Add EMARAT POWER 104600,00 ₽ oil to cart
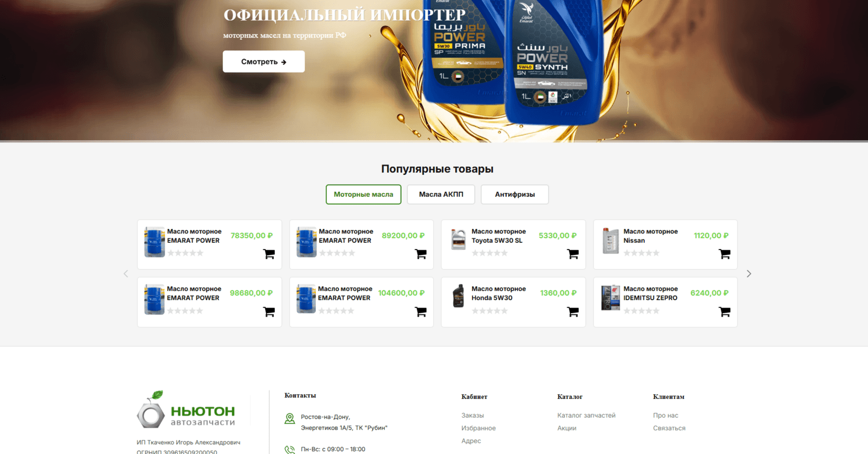The height and width of the screenshot is (454, 868). [x=421, y=312]
